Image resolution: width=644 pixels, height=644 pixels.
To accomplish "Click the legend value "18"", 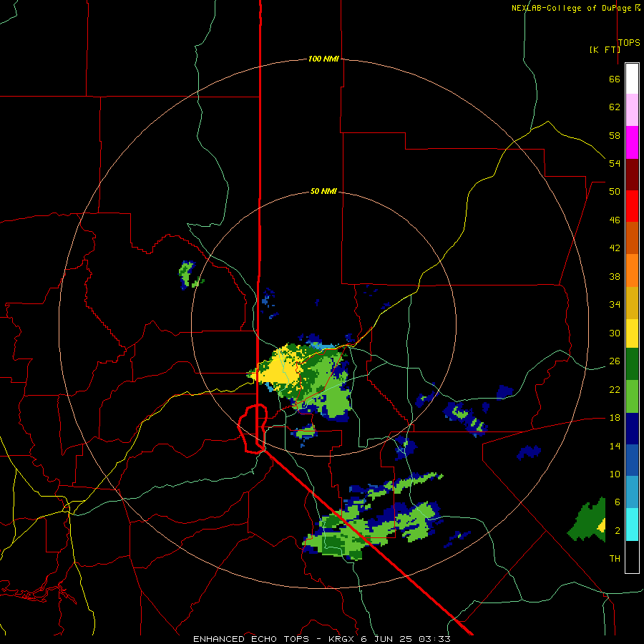I will 615,418.
